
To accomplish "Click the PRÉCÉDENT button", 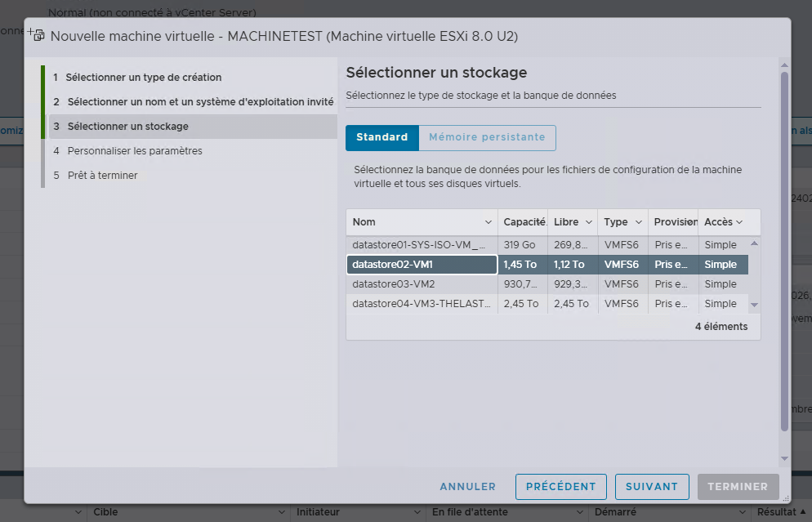I will tap(560, 486).
